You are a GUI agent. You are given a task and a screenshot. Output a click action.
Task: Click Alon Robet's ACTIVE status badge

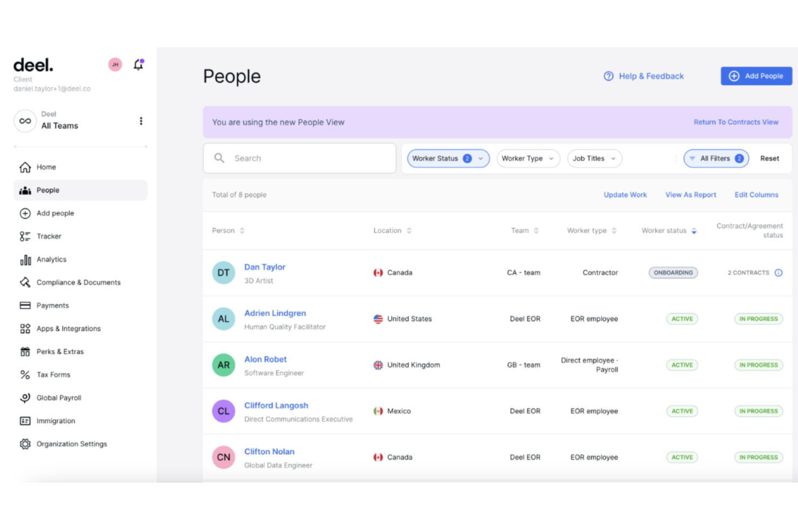pos(682,365)
